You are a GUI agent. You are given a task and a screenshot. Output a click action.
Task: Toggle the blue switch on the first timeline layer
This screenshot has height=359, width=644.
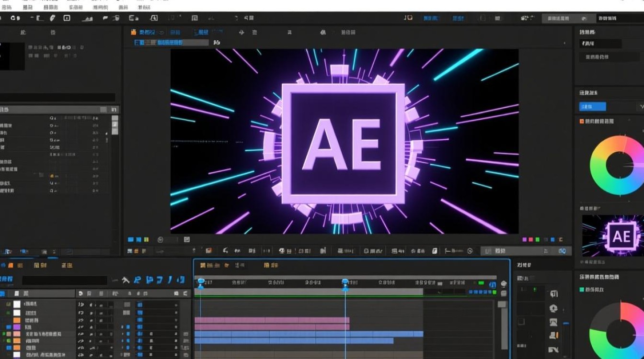pos(139,304)
